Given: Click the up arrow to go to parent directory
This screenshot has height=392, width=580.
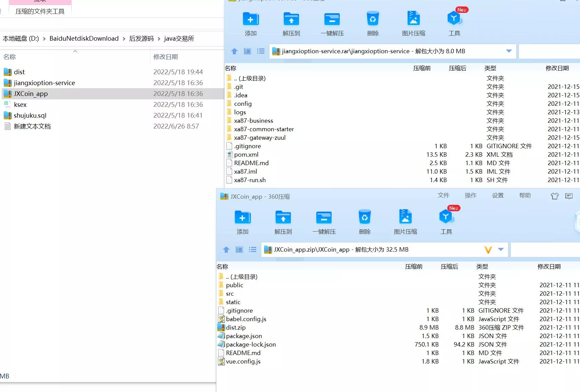Looking at the screenshot, I should pos(234,51).
